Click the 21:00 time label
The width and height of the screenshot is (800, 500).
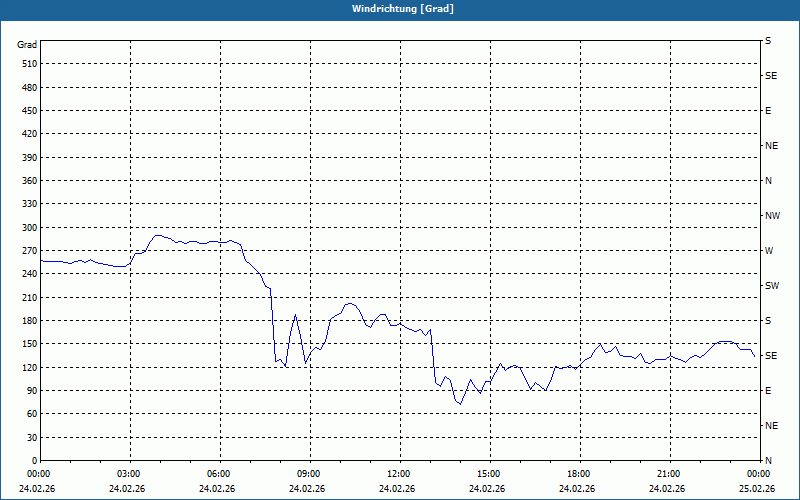pos(667,474)
